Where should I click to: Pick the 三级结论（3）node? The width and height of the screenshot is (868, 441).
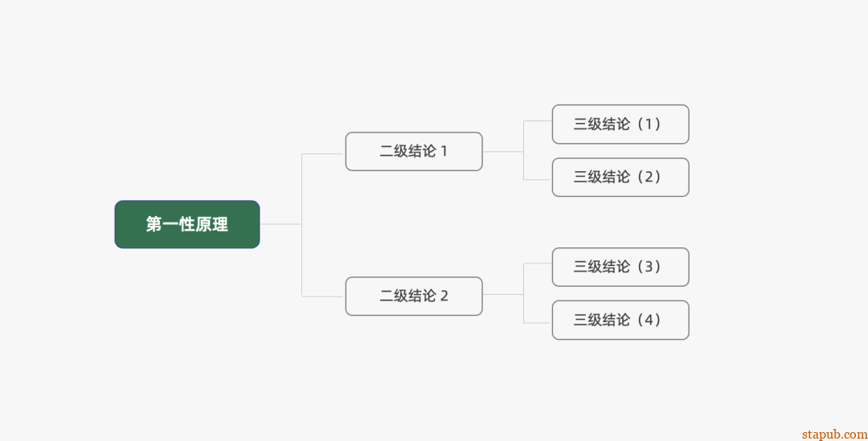point(620,267)
